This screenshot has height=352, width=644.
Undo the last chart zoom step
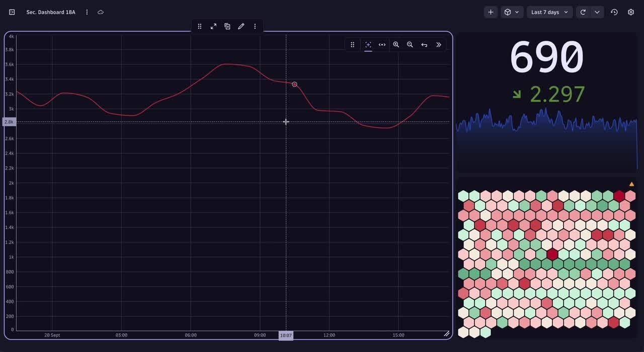click(424, 45)
